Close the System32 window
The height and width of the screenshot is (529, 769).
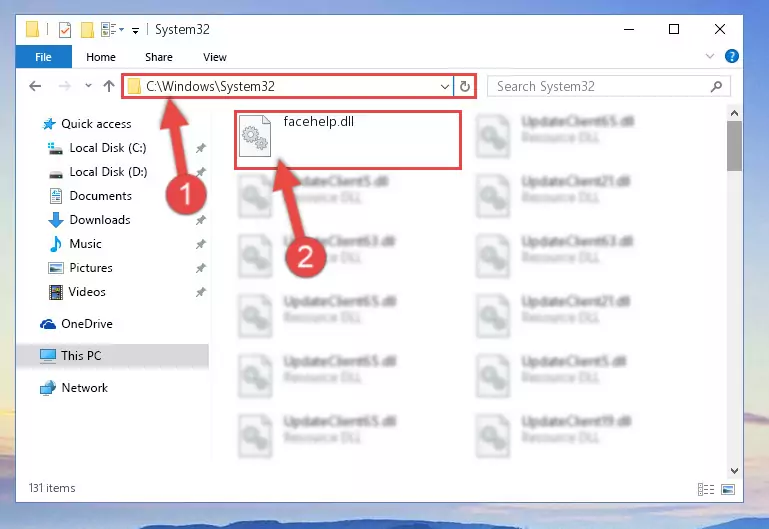click(719, 29)
